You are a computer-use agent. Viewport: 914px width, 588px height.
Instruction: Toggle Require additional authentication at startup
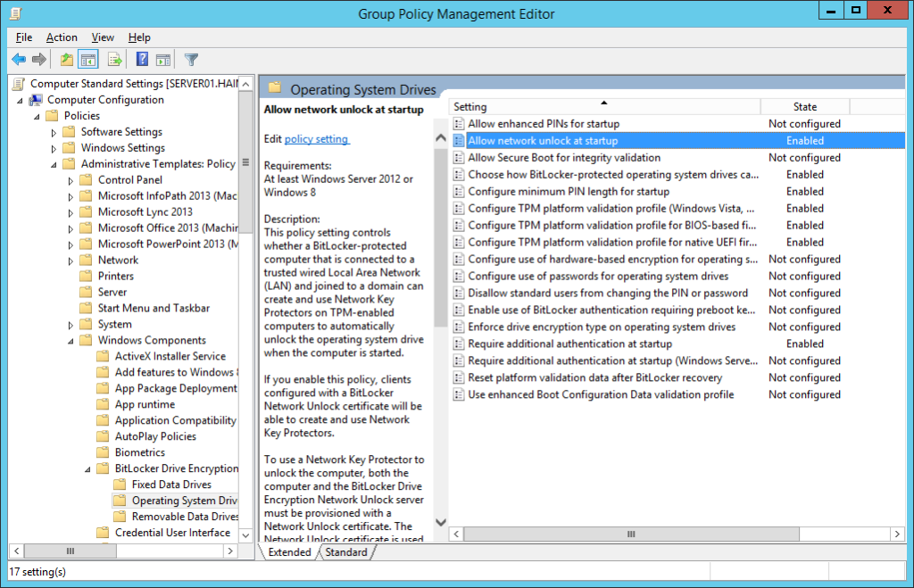tap(567, 344)
